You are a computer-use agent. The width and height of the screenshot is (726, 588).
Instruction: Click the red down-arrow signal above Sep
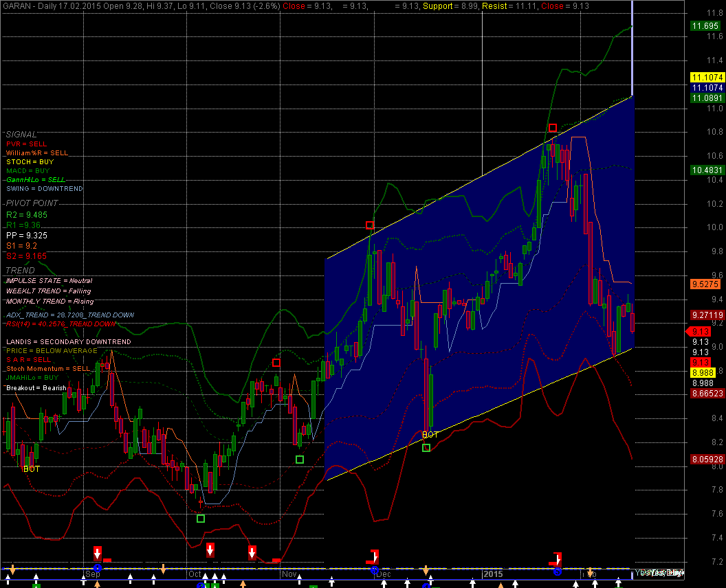click(98, 553)
